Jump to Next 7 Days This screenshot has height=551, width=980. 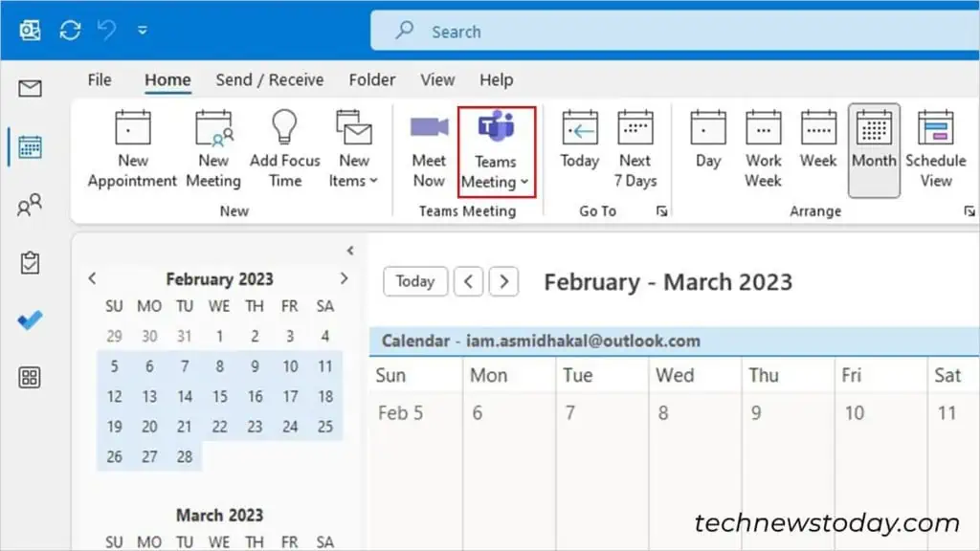(x=635, y=148)
